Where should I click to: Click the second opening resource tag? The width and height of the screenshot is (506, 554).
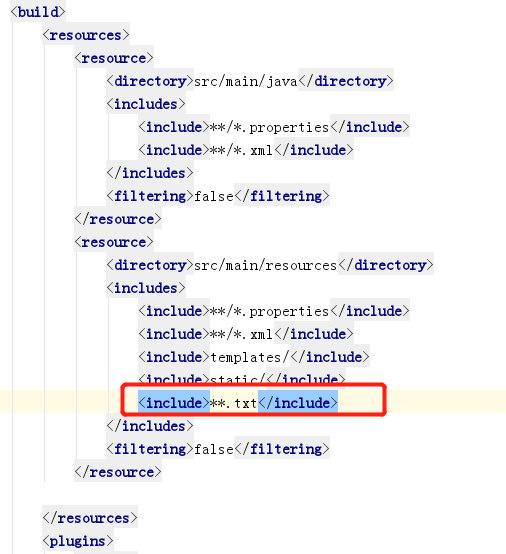114,242
